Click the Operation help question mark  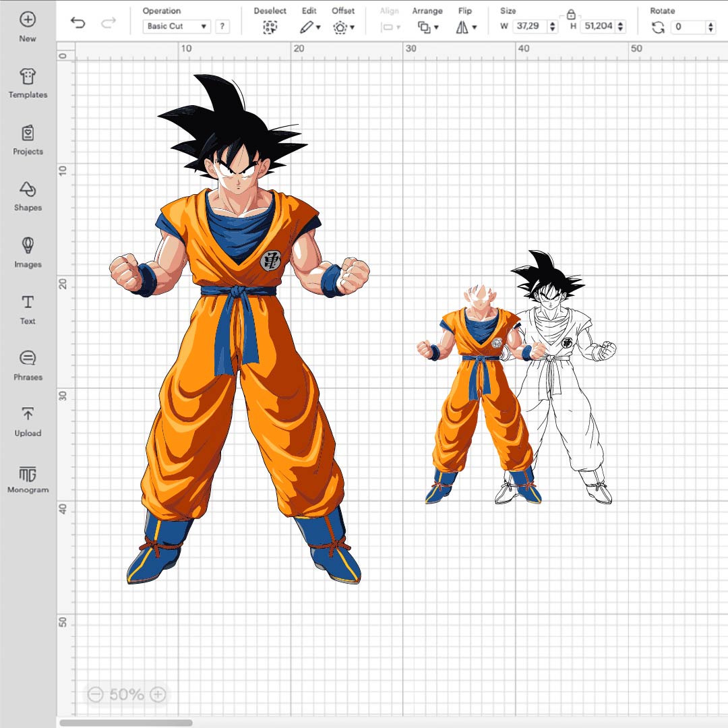222,26
